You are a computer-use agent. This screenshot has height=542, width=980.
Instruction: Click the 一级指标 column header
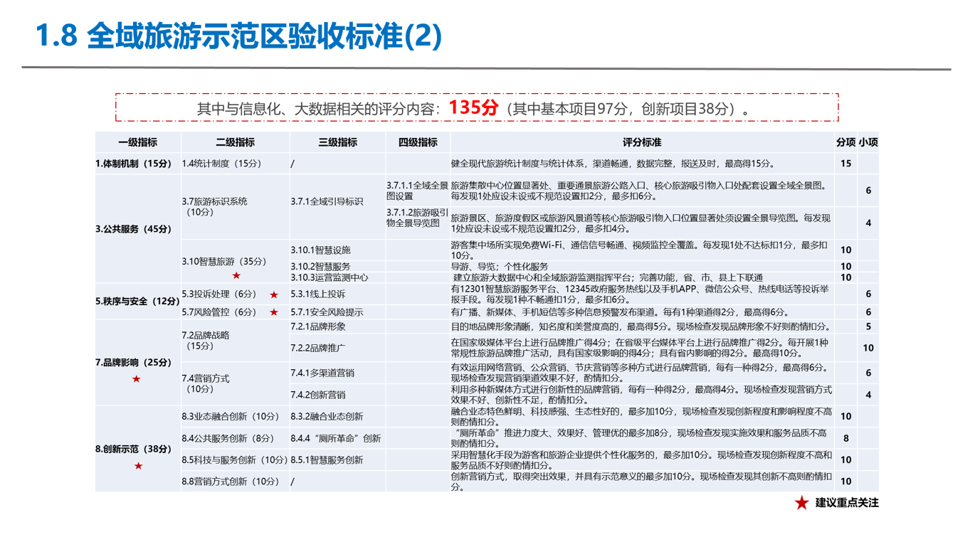pos(137,142)
